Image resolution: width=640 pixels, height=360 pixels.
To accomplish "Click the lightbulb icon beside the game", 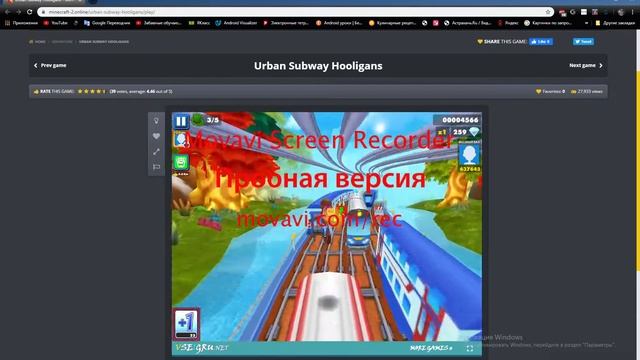I will 156,121.
